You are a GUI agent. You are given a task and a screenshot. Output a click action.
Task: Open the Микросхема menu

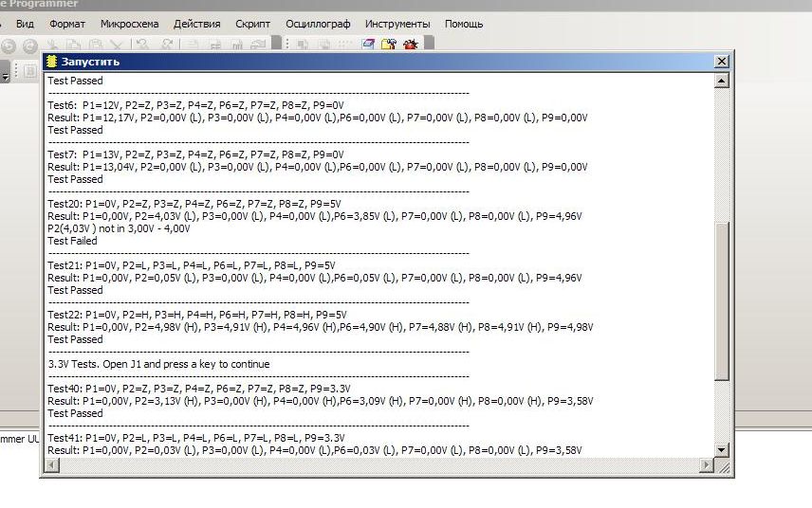tap(129, 24)
